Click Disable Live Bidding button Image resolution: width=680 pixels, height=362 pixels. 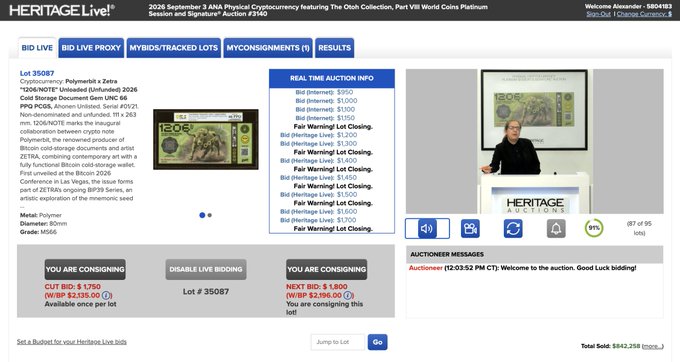[206, 269]
